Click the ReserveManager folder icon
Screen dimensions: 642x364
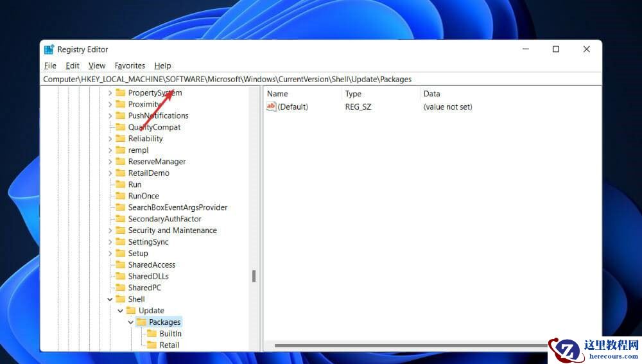[x=121, y=161]
